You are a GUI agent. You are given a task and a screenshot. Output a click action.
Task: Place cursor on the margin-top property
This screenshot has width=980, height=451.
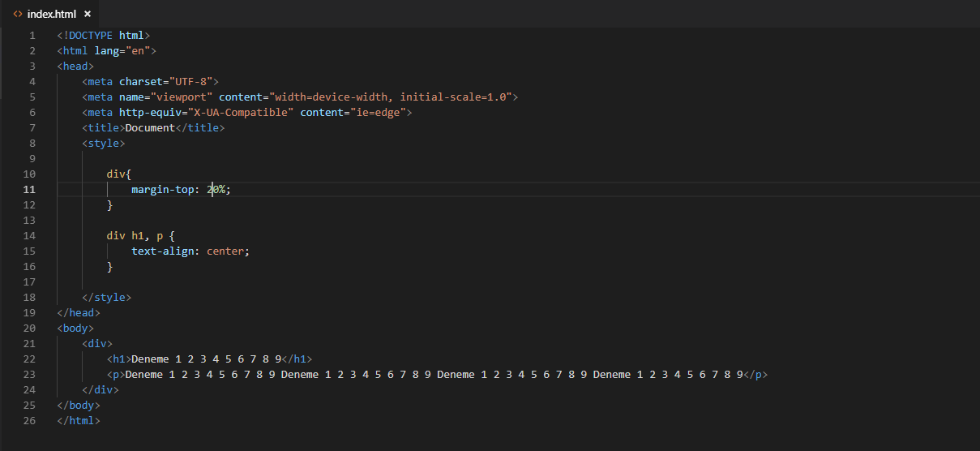[x=162, y=189]
